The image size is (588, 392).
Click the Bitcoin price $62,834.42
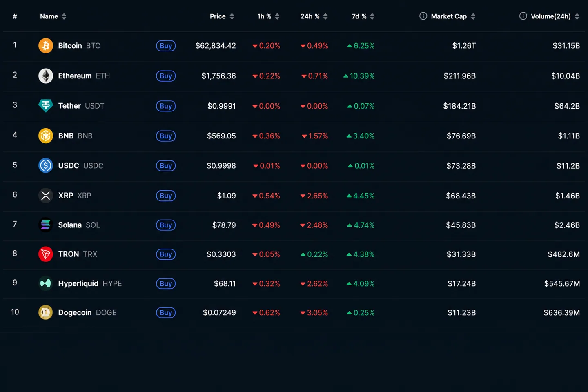pos(216,46)
